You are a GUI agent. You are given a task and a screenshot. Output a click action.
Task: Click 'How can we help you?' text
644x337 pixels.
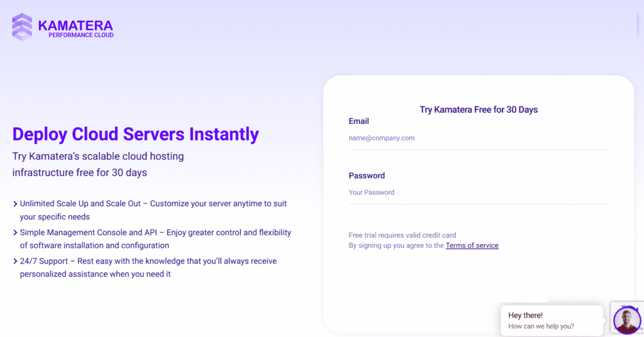(541, 326)
